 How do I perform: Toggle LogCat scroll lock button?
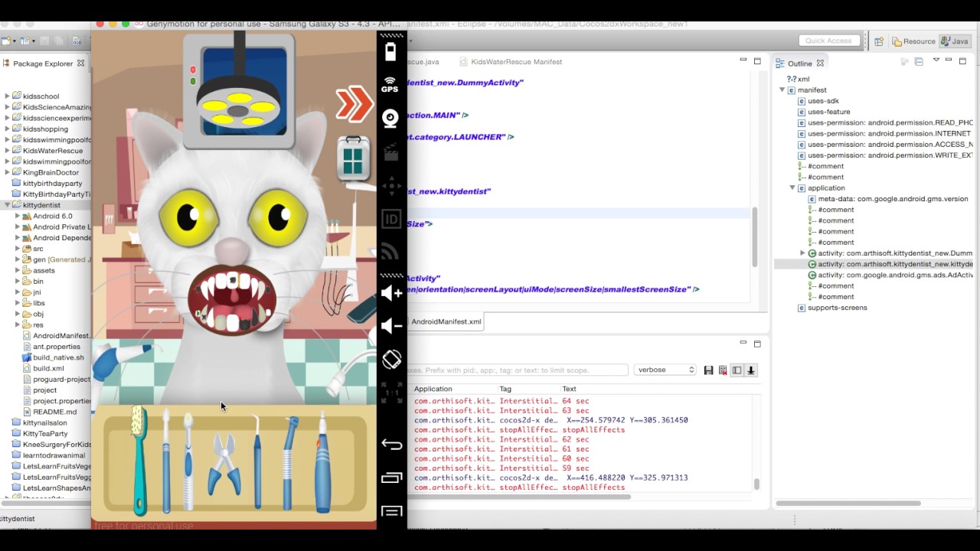coord(751,370)
